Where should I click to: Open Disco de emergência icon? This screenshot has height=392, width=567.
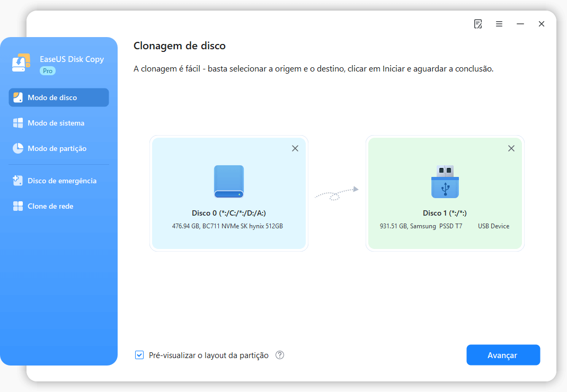[18, 181]
